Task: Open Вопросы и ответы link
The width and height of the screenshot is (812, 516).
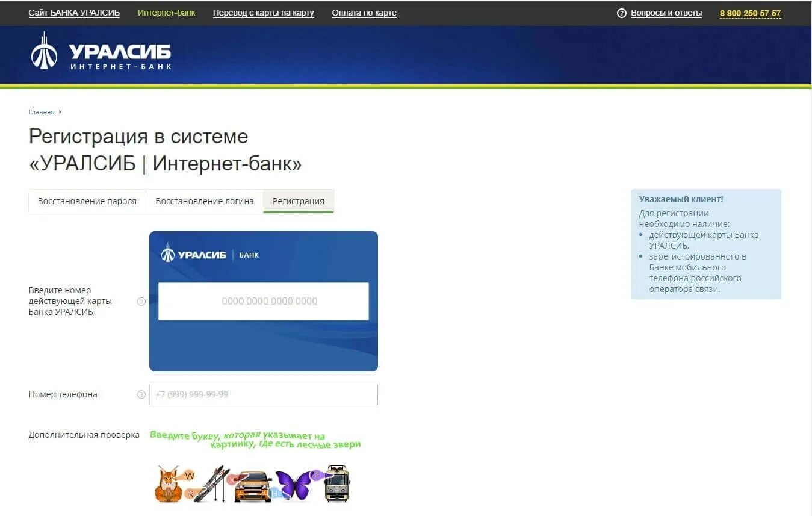Action: coord(666,13)
